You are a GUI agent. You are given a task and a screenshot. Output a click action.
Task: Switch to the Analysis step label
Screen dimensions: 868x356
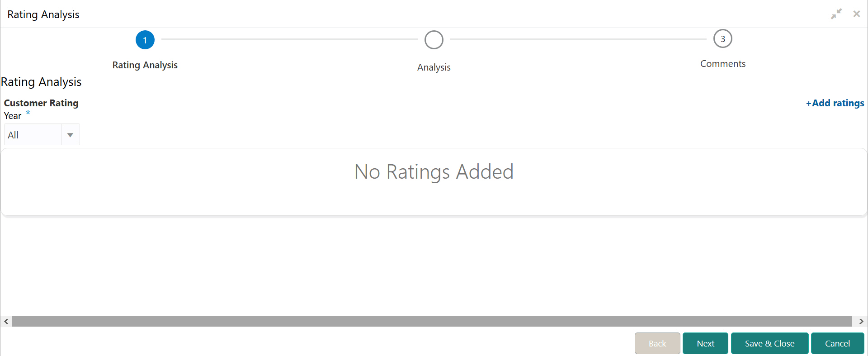[434, 67]
